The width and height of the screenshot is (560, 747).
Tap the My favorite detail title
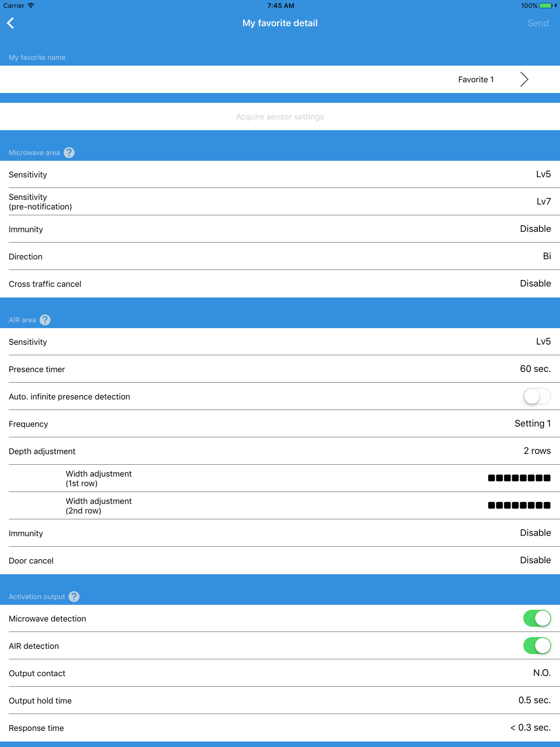[280, 23]
